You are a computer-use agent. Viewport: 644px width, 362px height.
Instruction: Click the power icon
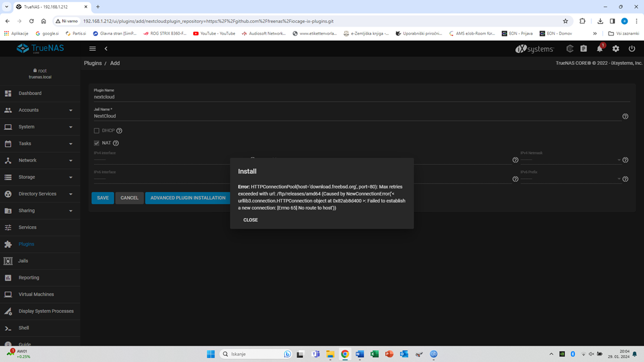point(632,48)
